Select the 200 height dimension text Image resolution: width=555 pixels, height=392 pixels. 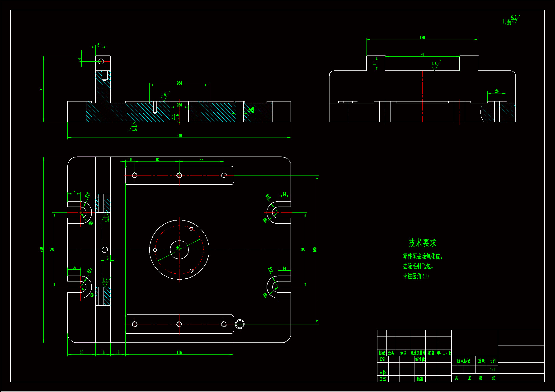coord(41,250)
